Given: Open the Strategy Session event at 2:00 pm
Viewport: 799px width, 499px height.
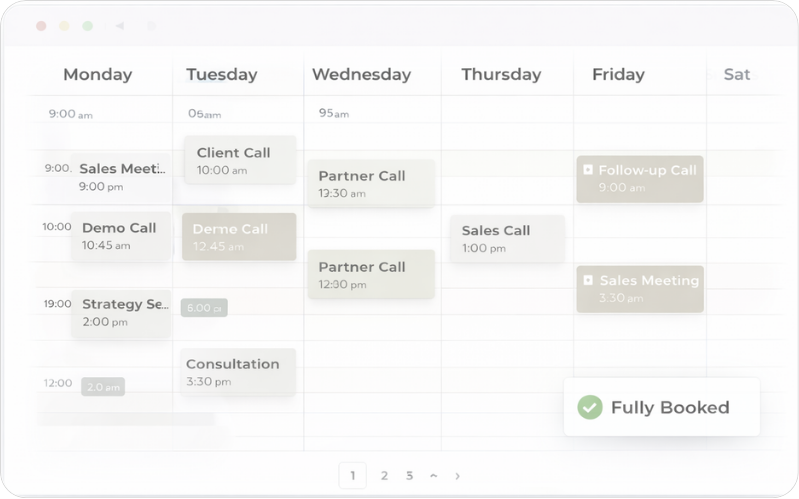Looking at the screenshot, I should click(121, 312).
